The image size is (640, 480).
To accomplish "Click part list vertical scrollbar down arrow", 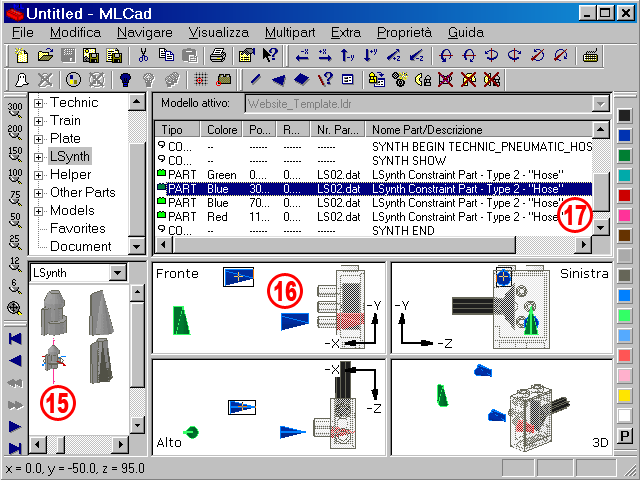I will (600, 227).
